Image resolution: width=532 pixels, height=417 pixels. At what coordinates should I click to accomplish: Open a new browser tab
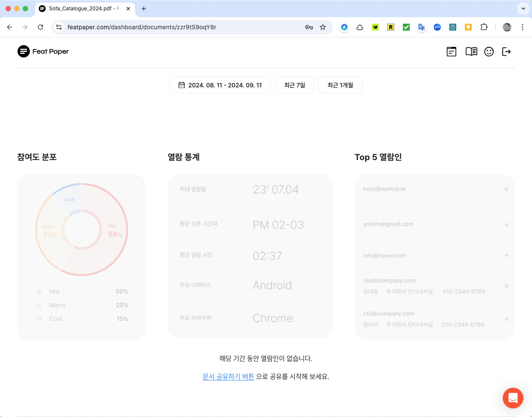pos(144,9)
